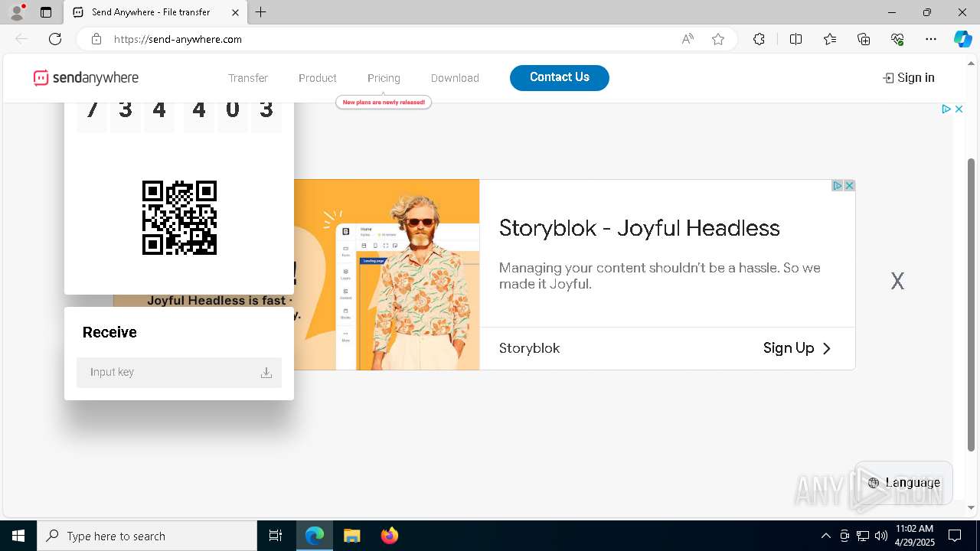Open File Explorer from taskbar

[351, 536]
